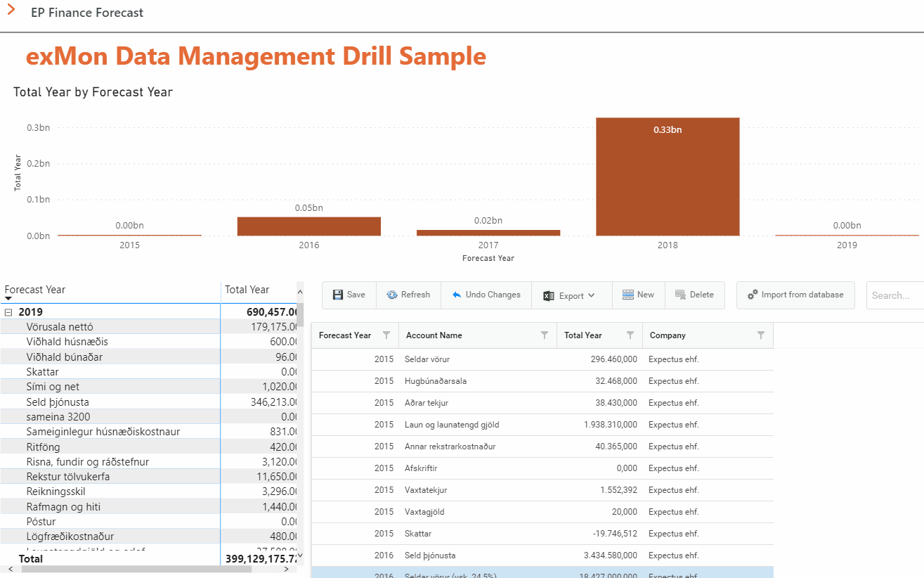Click the Aðrar tekjur grid cell
Viewport: 924px width, 578px height.
pos(478,403)
